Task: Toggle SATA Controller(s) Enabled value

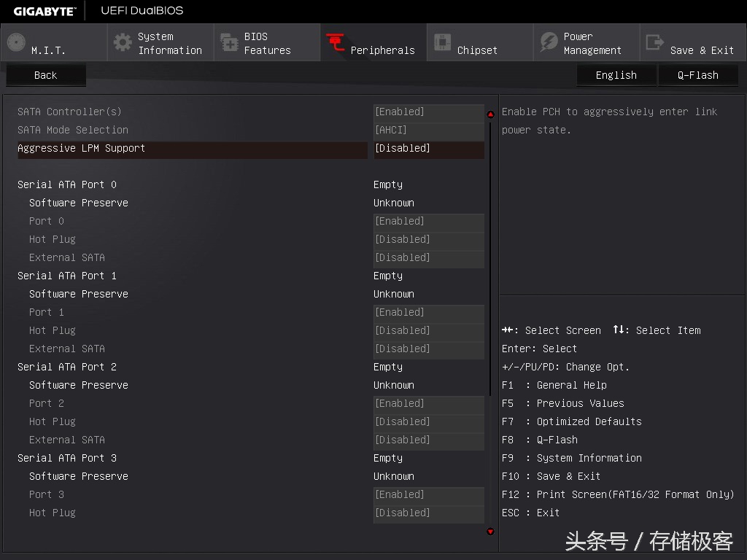Action: click(428, 112)
